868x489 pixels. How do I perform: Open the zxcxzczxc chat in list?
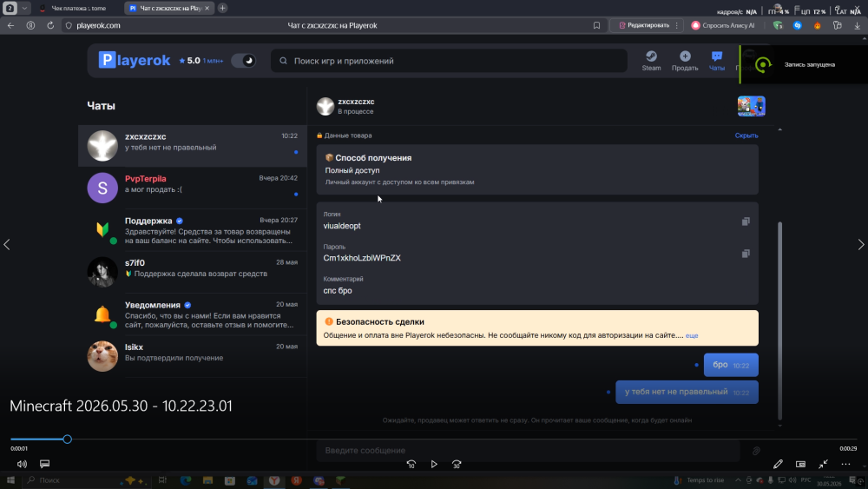click(193, 146)
